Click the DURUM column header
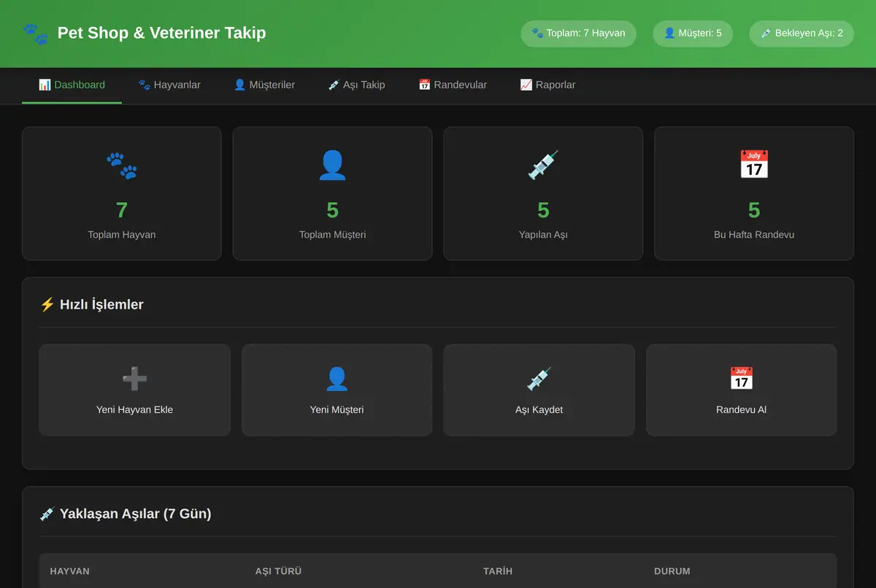Viewport: 876px width, 588px height. click(x=672, y=571)
